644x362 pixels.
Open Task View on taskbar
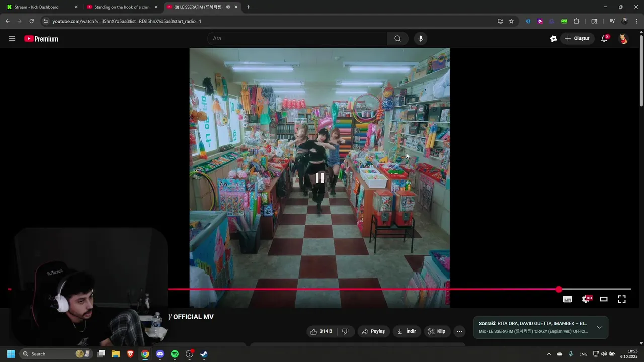(x=101, y=354)
